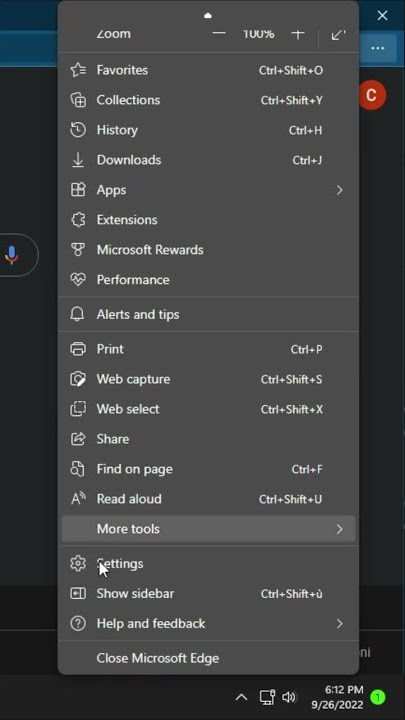
Task: Click the Favorites star icon
Action: click(x=78, y=70)
